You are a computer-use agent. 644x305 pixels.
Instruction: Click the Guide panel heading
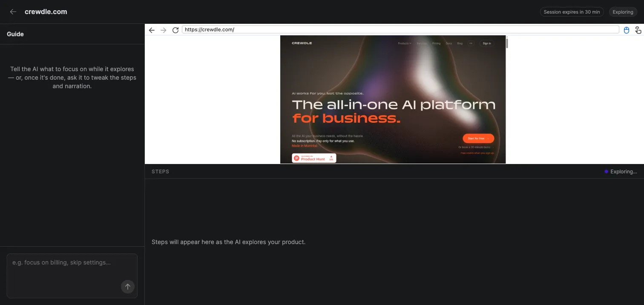tap(15, 34)
